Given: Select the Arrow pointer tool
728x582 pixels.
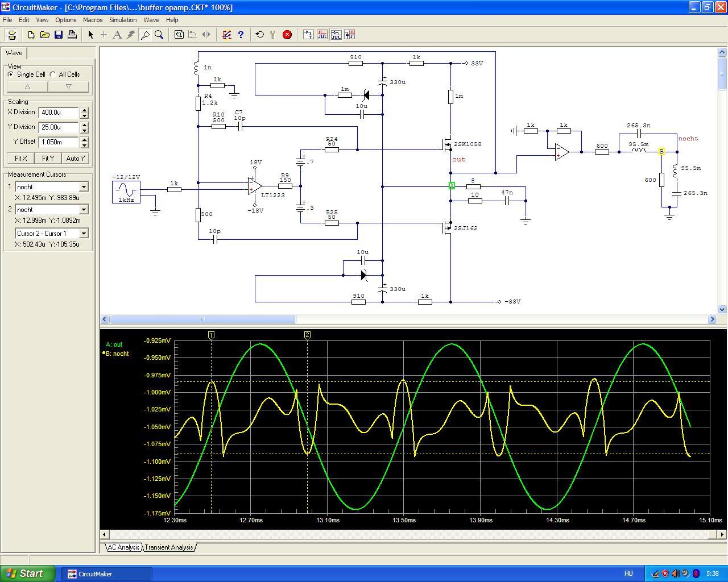Looking at the screenshot, I should (x=90, y=35).
